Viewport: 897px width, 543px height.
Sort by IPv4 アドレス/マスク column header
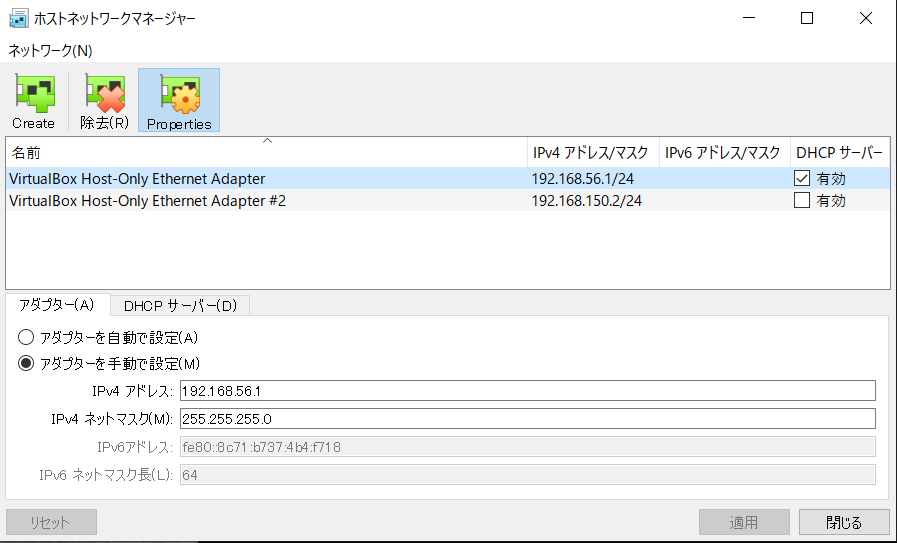click(593, 153)
